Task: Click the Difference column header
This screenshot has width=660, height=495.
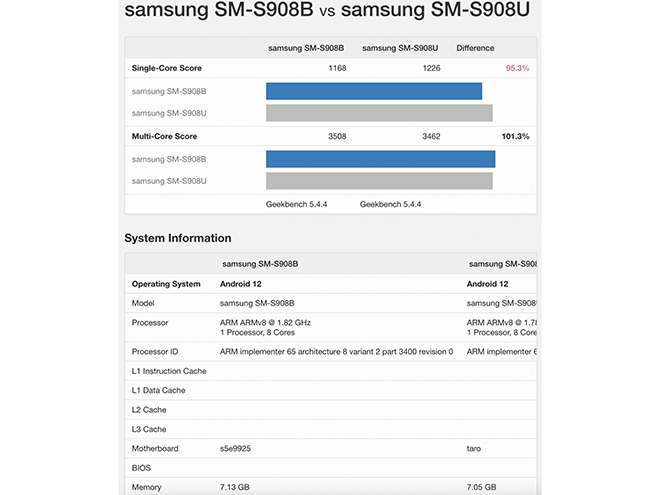Action: click(x=475, y=48)
